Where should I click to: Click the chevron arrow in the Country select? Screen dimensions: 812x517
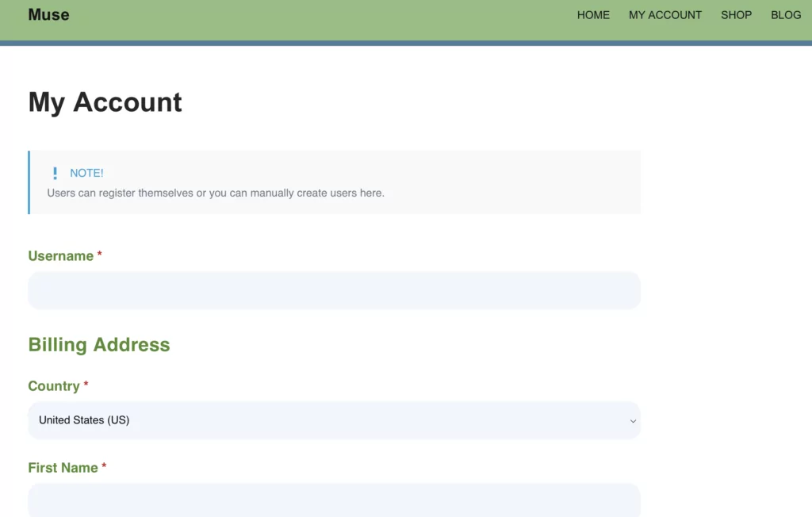point(633,421)
